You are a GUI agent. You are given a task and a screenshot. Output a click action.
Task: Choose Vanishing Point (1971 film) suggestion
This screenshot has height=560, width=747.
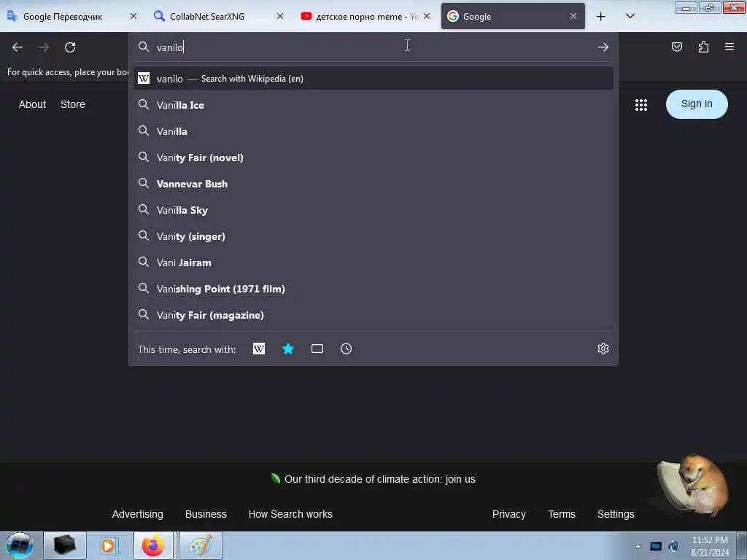[x=373, y=289]
